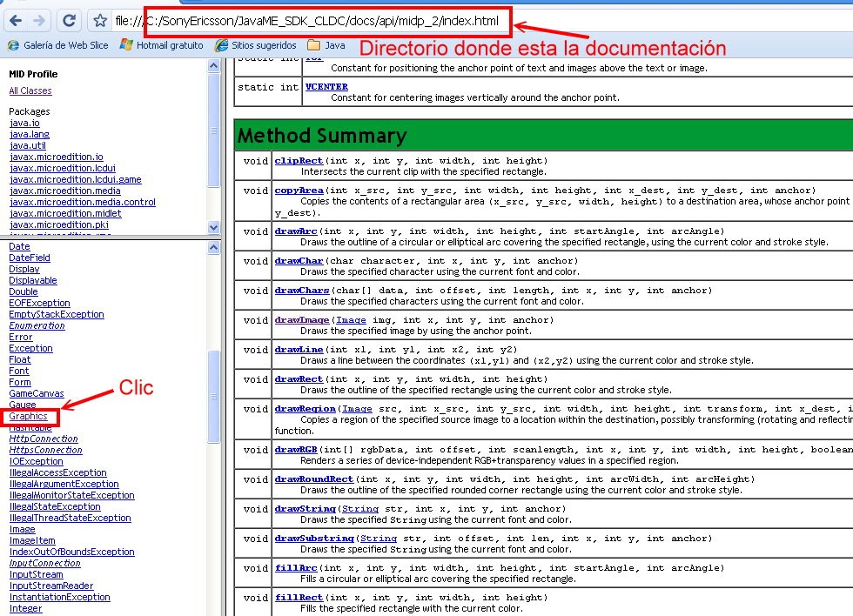Select the GameCanvas class
This screenshot has height=616, width=853.
coord(36,393)
